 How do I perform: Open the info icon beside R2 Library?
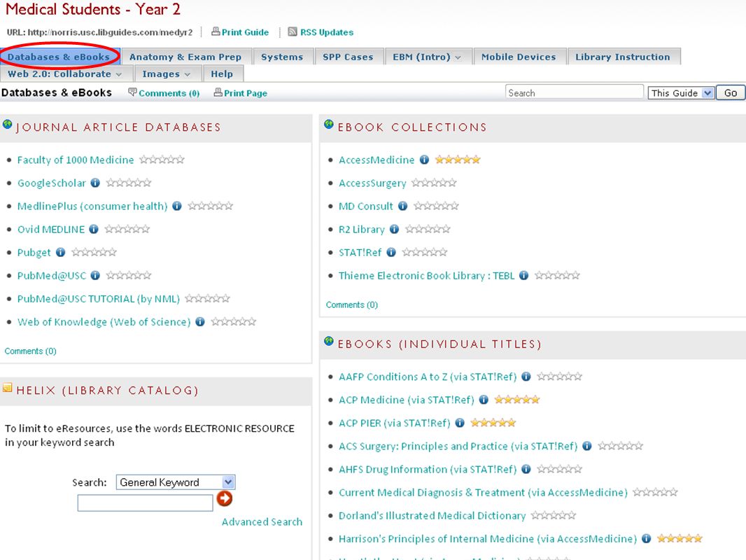[395, 229]
